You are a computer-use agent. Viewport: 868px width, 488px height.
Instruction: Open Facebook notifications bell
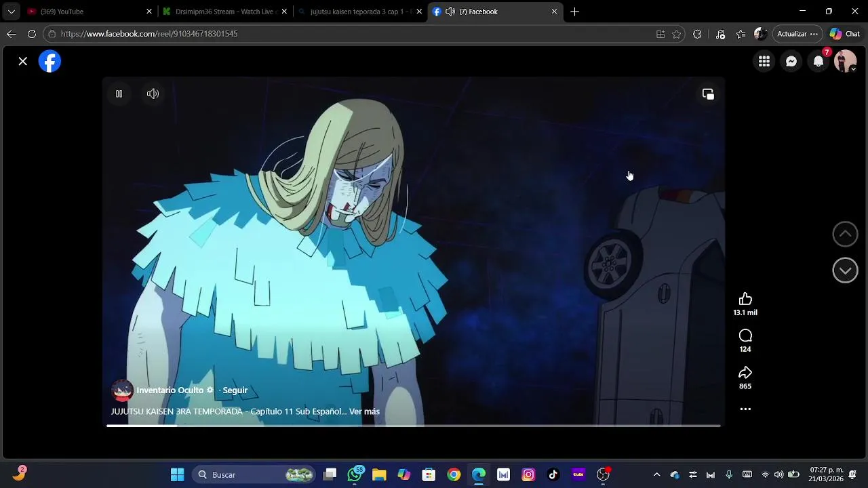(818, 62)
